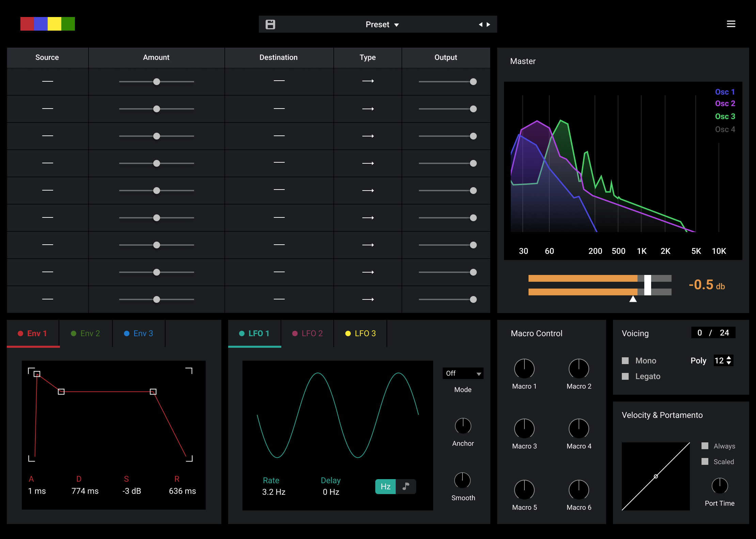756x539 pixels.
Task: Click the Macro 1 knob
Action: coord(524,369)
